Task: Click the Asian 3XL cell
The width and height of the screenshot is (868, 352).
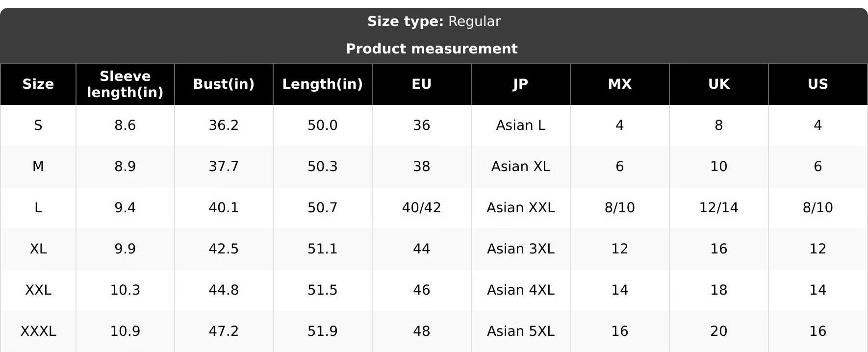Action: click(x=521, y=249)
